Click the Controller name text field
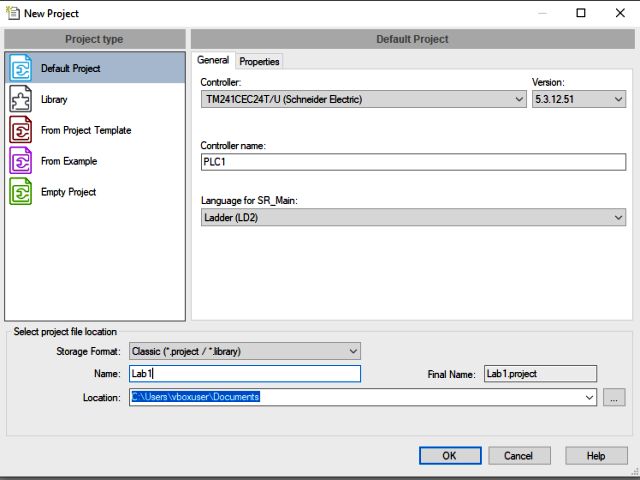 point(412,162)
